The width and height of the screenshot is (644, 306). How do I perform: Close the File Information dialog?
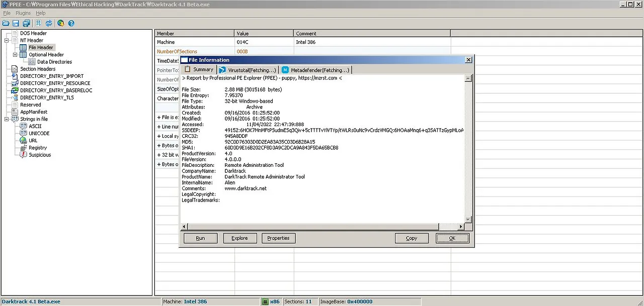click(468, 60)
